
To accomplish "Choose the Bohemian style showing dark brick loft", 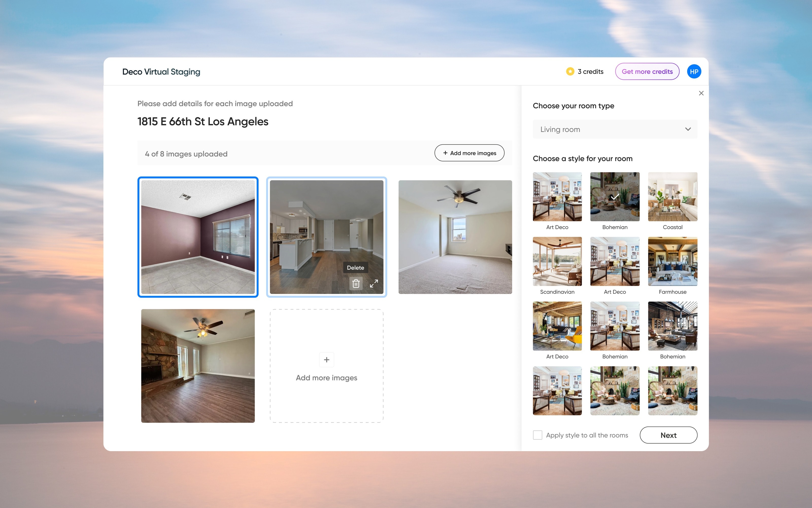I will pos(672,326).
